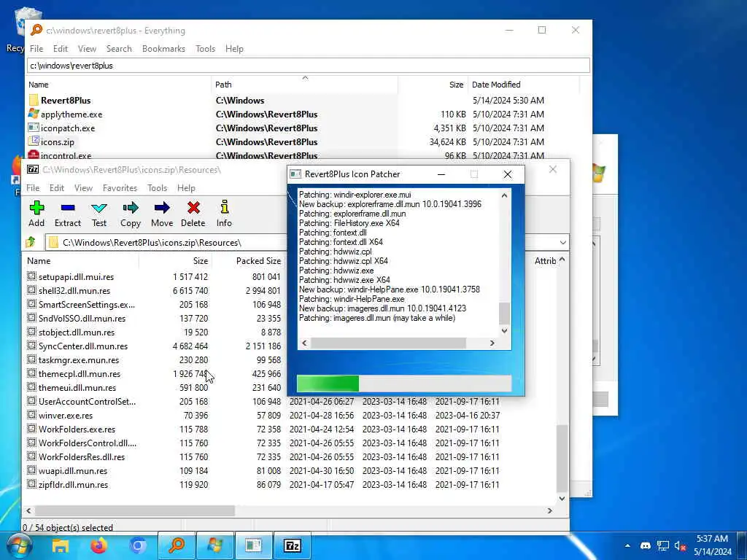Click the muted volume tray icon

pos(680,545)
